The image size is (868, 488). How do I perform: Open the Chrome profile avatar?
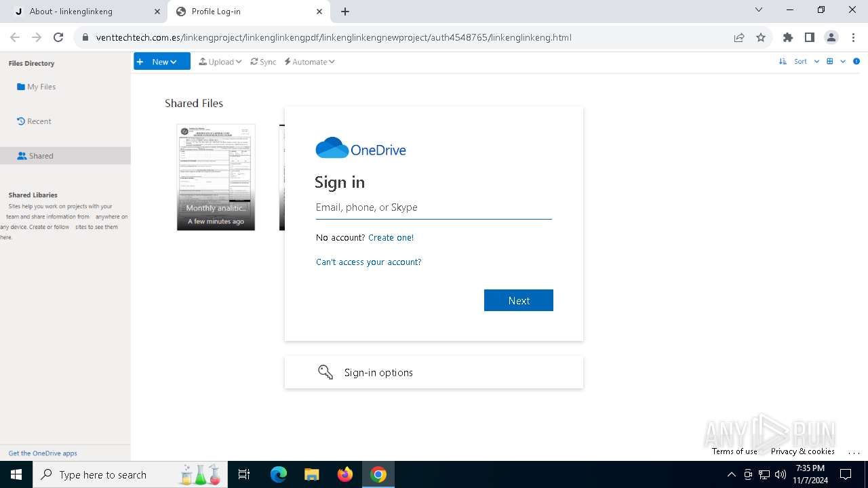point(831,37)
